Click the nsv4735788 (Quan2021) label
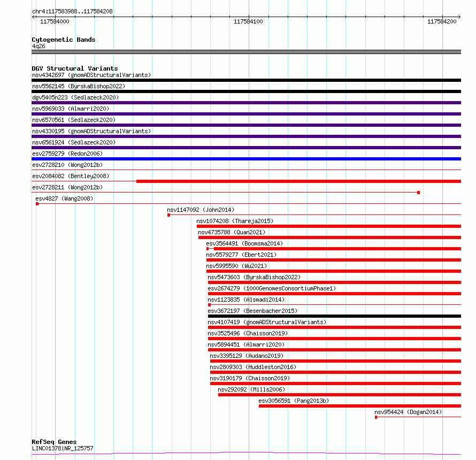This screenshot has height=460, width=476. [x=232, y=232]
